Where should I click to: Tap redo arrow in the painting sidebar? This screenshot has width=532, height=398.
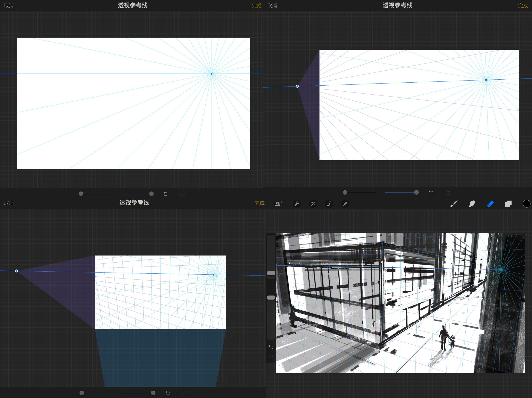271,358
